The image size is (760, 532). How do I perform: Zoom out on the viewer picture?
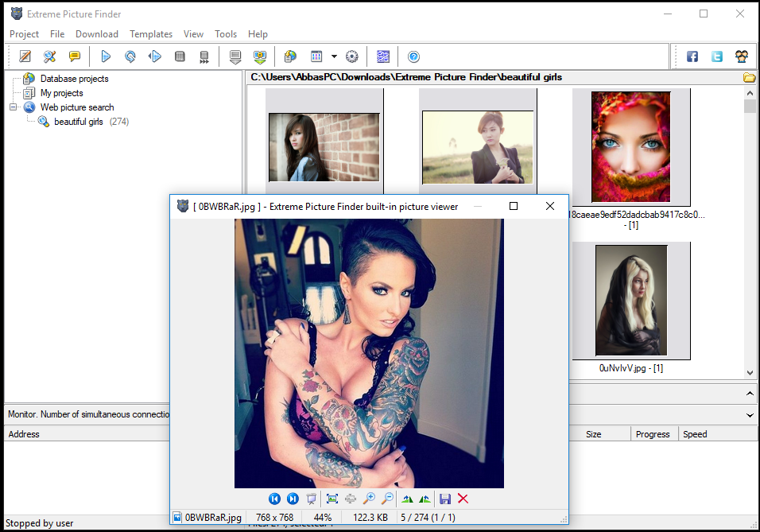point(387,499)
